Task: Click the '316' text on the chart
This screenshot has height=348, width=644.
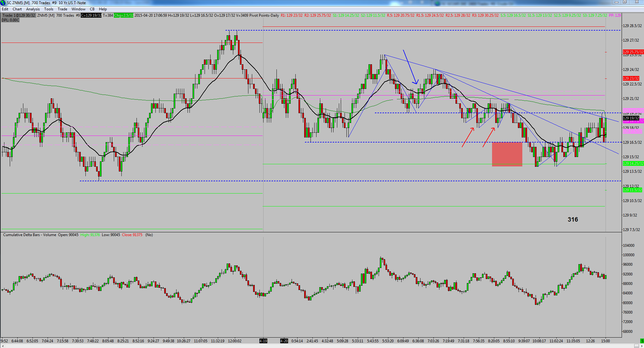Action: (573, 220)
